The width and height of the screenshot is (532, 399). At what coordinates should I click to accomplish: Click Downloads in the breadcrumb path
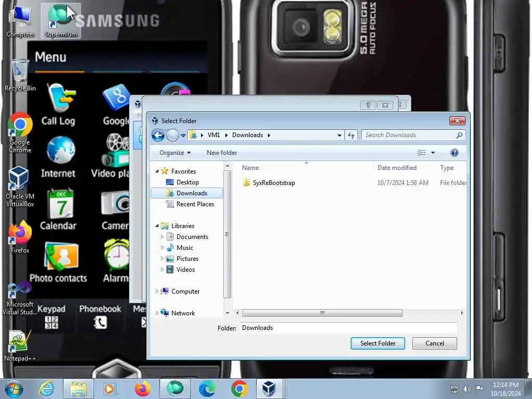pyautogui.click(x=247, y=135)
